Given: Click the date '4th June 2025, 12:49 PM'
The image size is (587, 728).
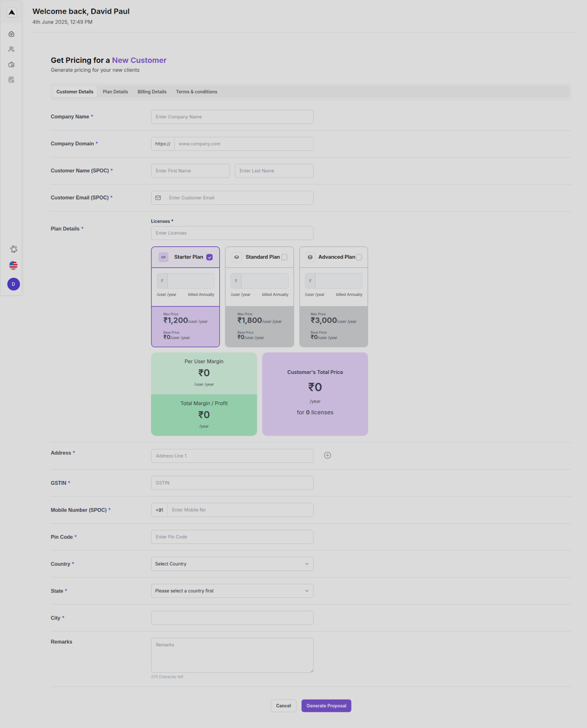Looking at the screenshot, I should pos(62,22).
